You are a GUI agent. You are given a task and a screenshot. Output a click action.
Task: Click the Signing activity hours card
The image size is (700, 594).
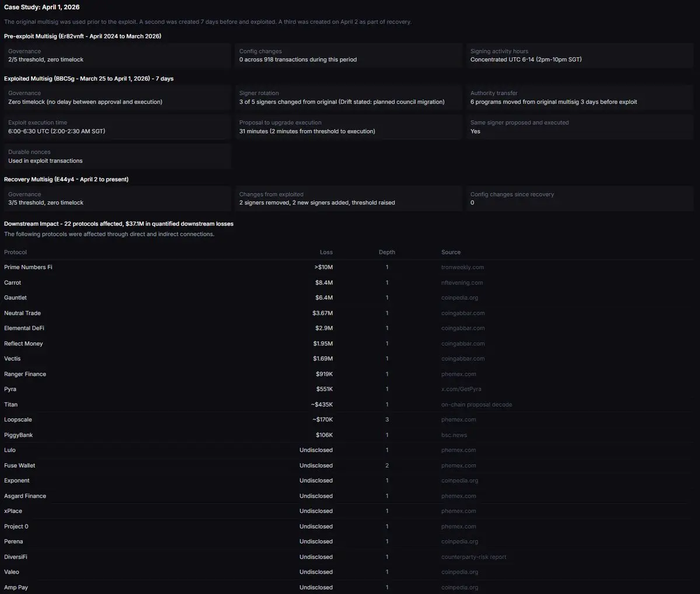pyautogui.click(x=579, y=55)
